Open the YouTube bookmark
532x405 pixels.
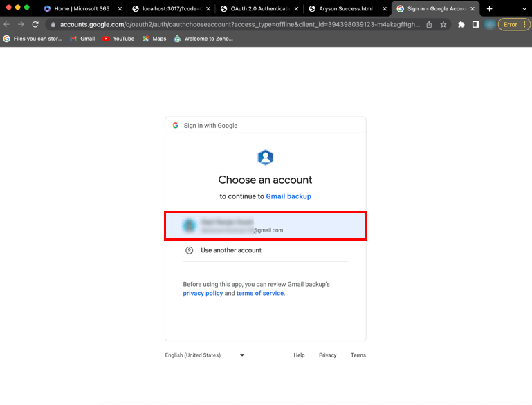[118, 39]
